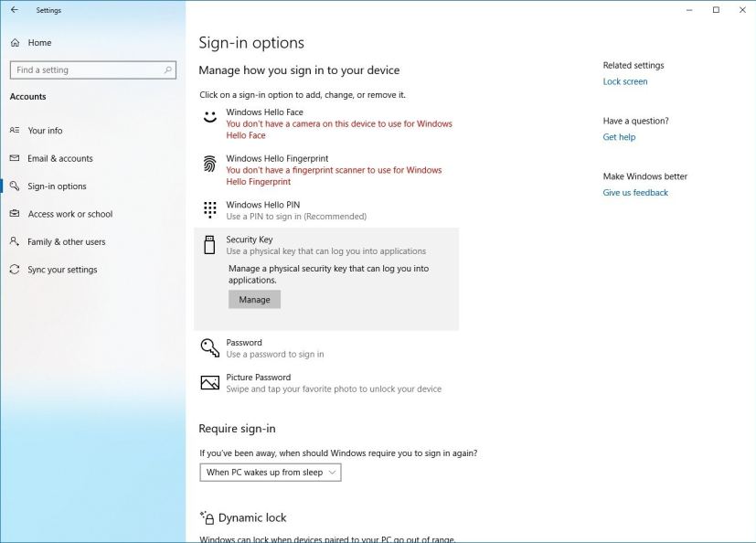This screenshot has height=543, width=756.
Task: Click the search magnifier in Find a setting
Action: pos(168,69)
